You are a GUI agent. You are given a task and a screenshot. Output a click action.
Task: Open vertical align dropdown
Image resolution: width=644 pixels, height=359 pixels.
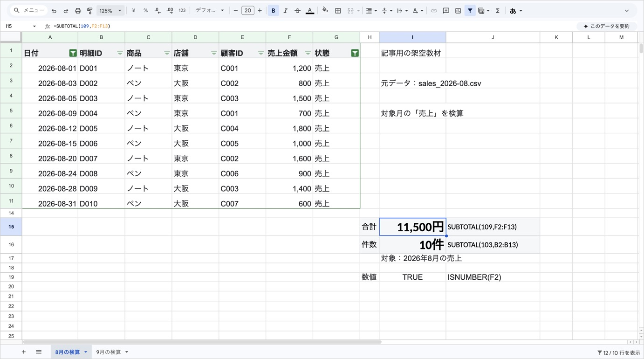pos(387,11)
